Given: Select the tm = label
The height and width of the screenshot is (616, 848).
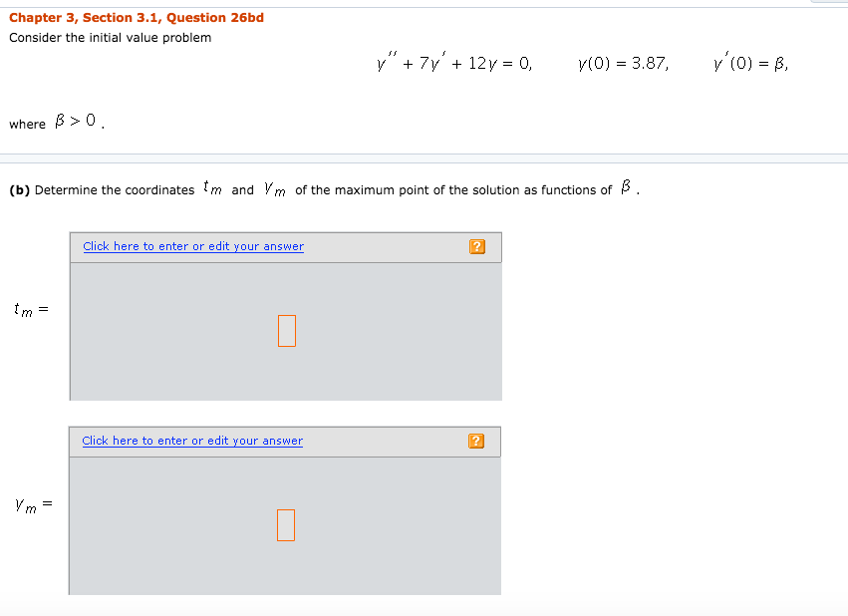Looking at the screenshot, I should [x=29, y=309].
